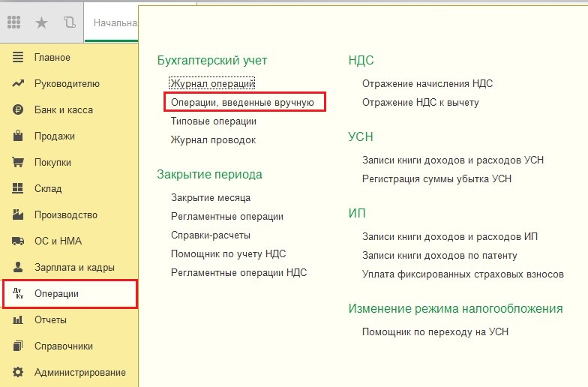Click the Зарплата и кадры person icon

click(18, 267)
